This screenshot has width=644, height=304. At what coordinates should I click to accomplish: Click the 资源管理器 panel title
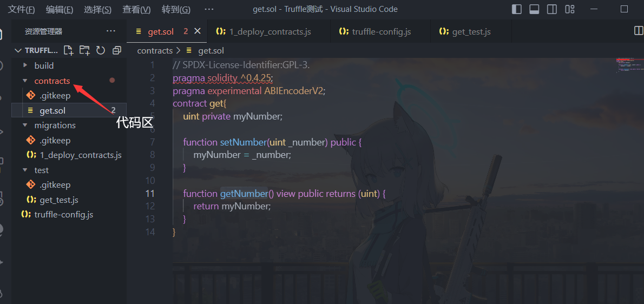click(x=43, y=31)
